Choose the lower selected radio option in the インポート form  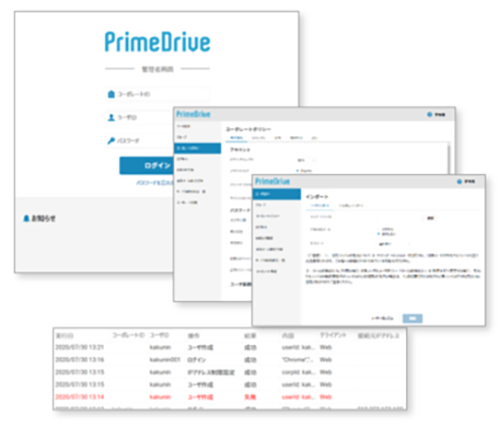(379, 234)
